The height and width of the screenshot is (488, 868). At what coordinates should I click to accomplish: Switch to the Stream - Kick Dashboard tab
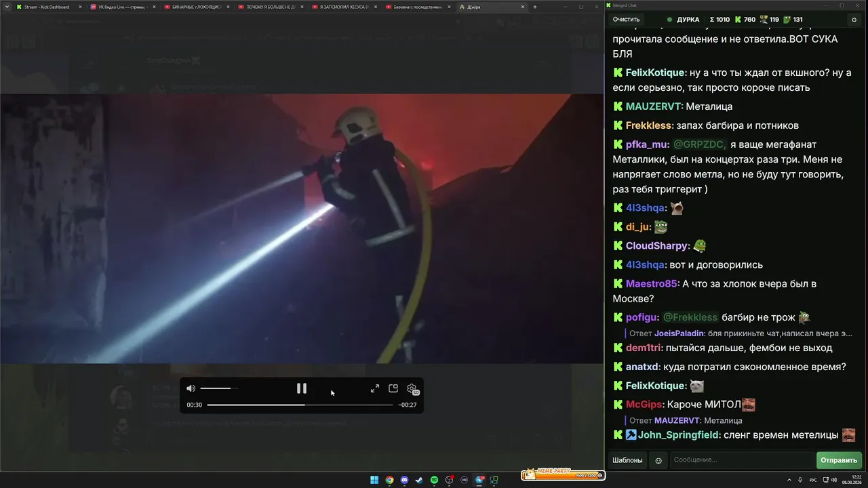[47, 7]
